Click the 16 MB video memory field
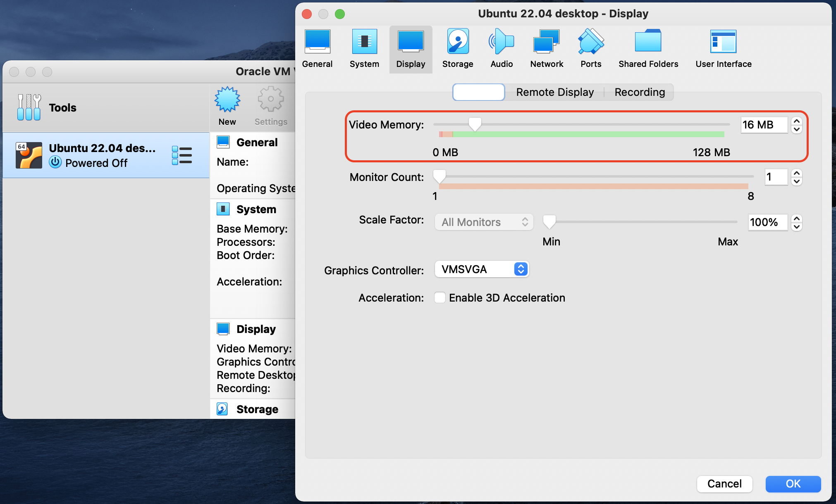The height and width of the screenshot is (504, 836). click(764, 125)
